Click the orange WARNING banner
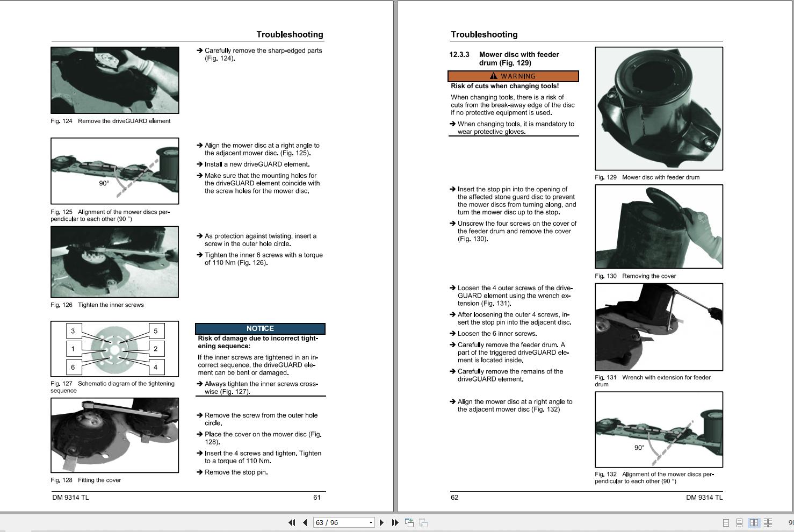This screenshot has width=794, height=532. (x=513, y=76)
